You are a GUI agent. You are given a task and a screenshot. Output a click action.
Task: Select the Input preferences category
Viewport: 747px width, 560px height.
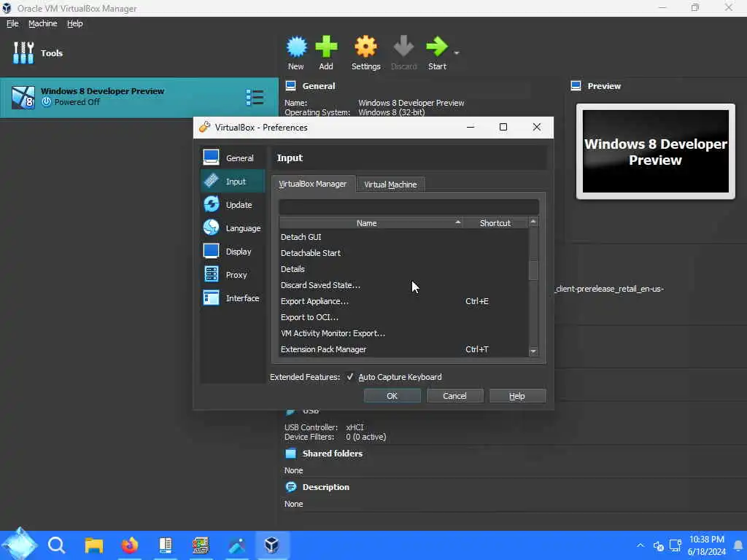click(x=233, y=181)
